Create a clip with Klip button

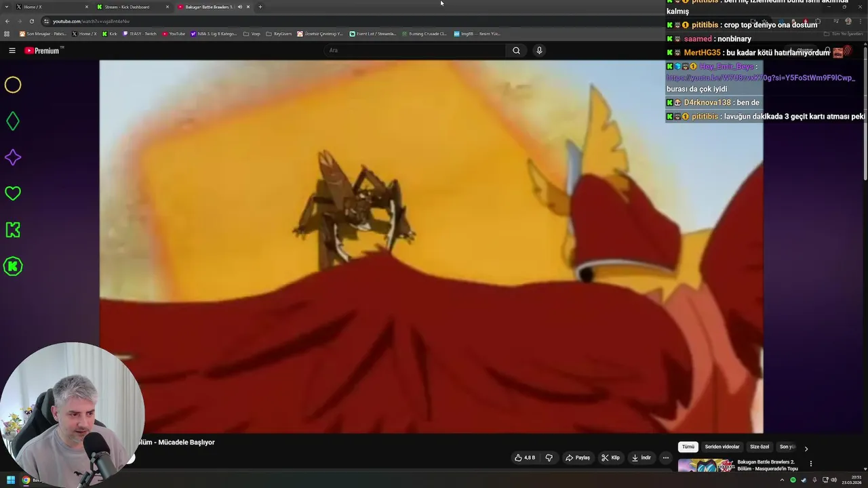[x=610, y=457]
